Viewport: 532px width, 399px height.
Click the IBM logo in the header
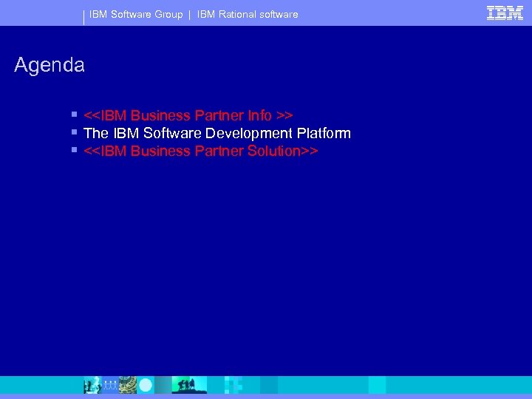(x=505, y=13)
